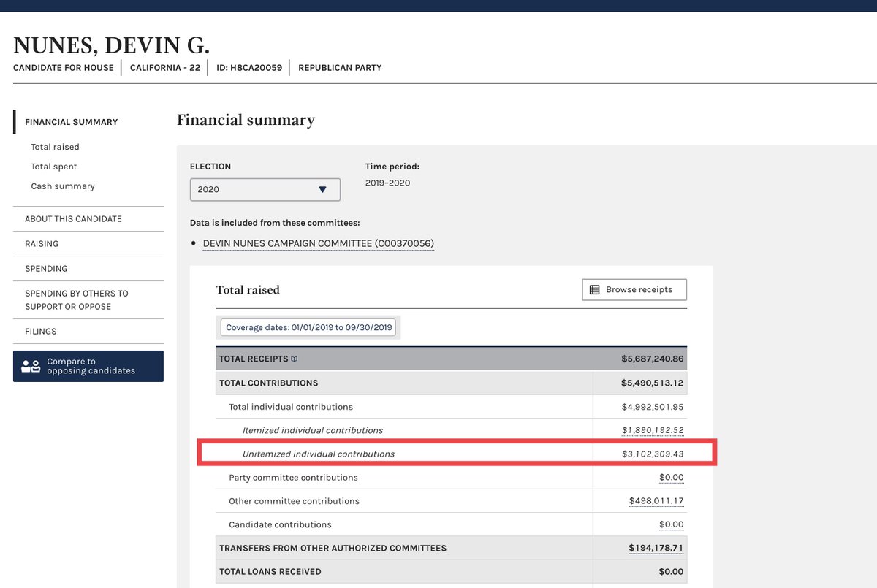
Task: Click total individual contributions value $4,992,501.95
Action: (x=653, y=407)
